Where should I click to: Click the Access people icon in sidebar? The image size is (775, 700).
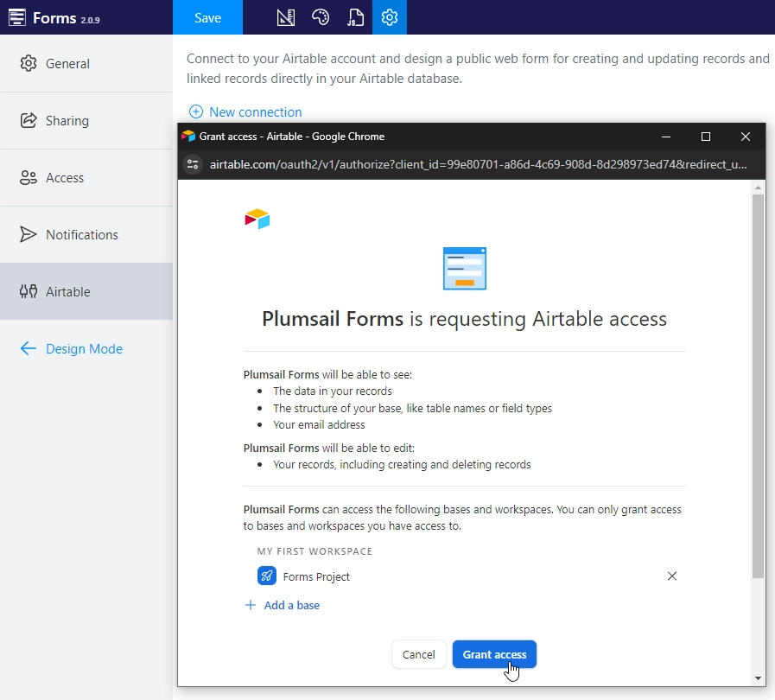click(x=29, y=177)
